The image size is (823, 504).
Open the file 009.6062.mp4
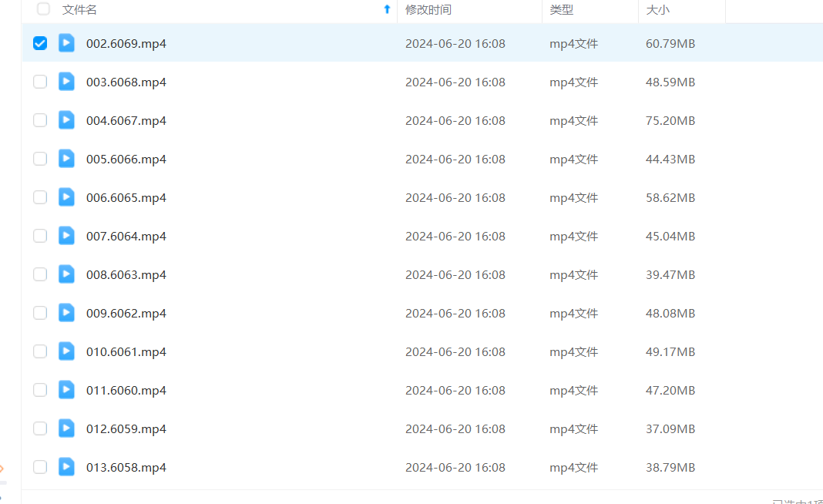coord(126,313)
